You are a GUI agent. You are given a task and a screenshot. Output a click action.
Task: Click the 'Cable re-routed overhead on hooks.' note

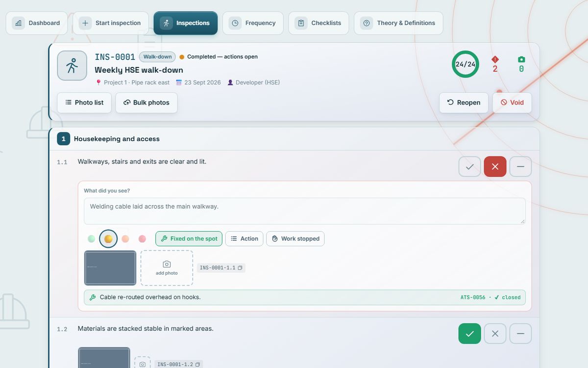(x=150, y=297)
